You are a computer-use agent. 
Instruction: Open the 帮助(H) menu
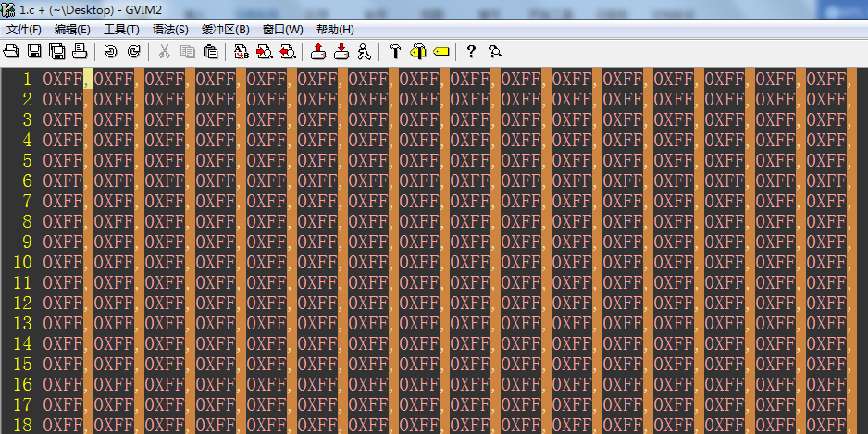click(335, 30)
